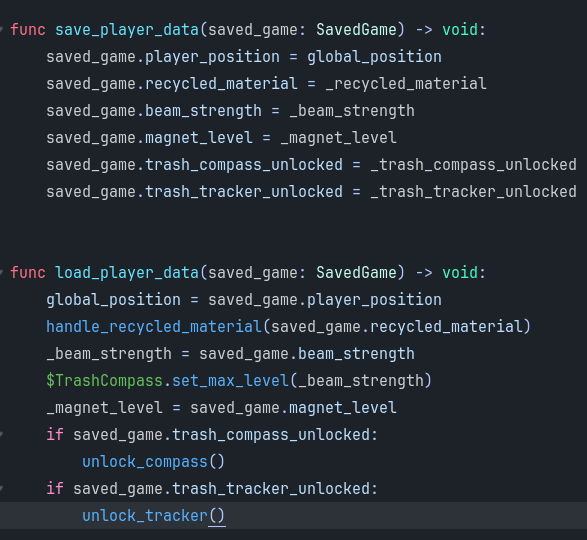
Task: Click global_position on the player_position assignment line
Action: coord(374,57)
